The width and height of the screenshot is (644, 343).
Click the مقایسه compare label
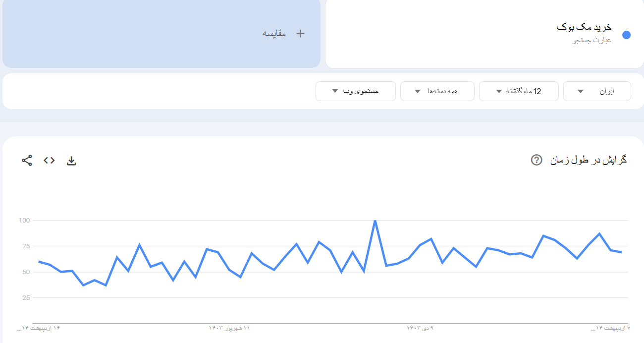coord(274,34)
